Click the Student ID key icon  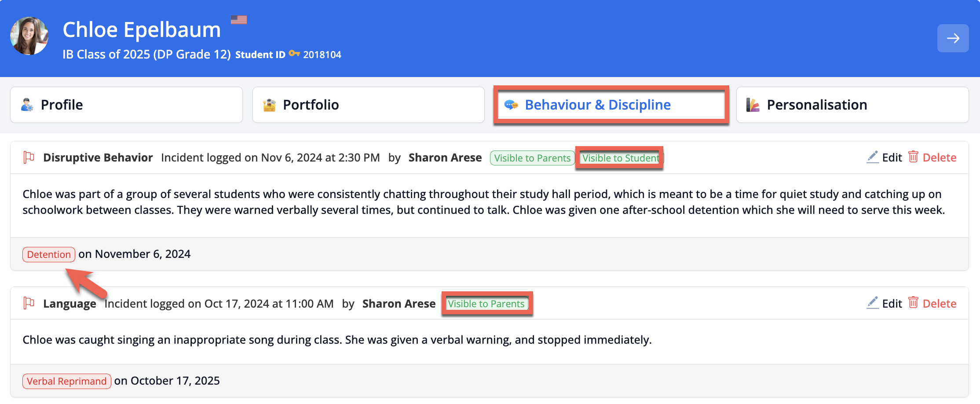pyautogui.click(x=294, y=54)
